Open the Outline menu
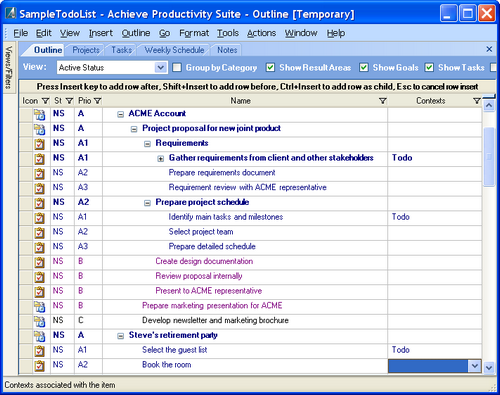This screenshot has height=395, width=500. [136, 33]
